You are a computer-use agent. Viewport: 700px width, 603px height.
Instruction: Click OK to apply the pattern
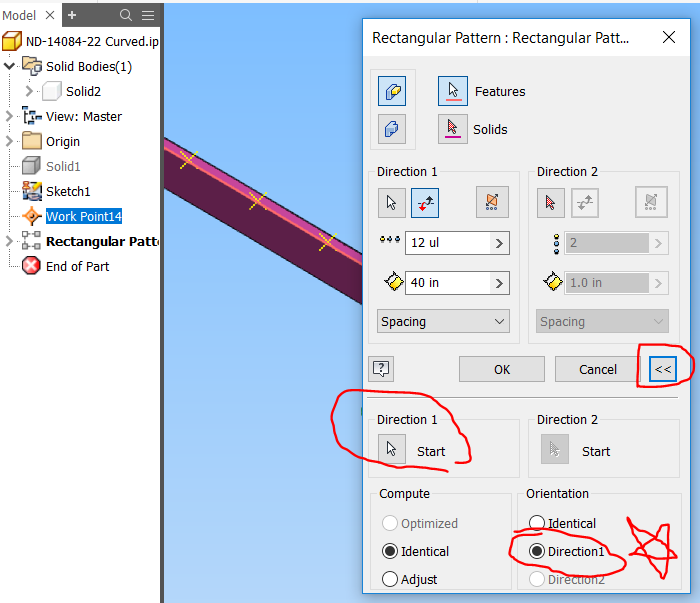pyautogui.click(x=502, y=369)
